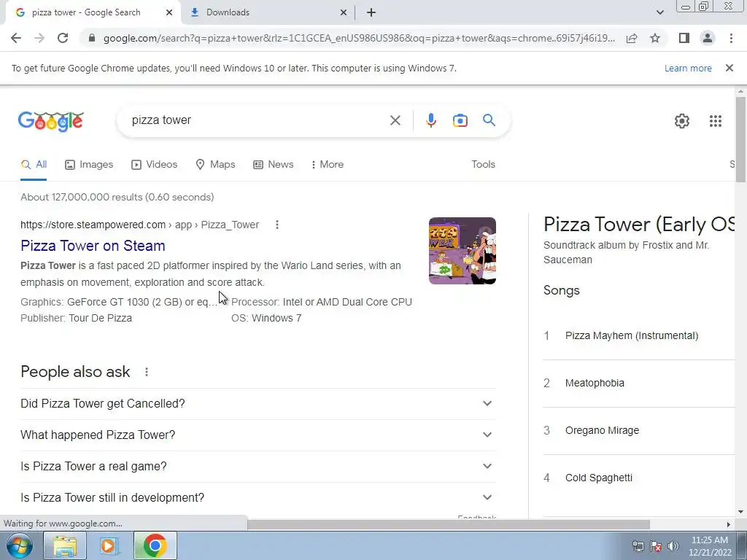Open a new tab with plus button

point(371,12)
